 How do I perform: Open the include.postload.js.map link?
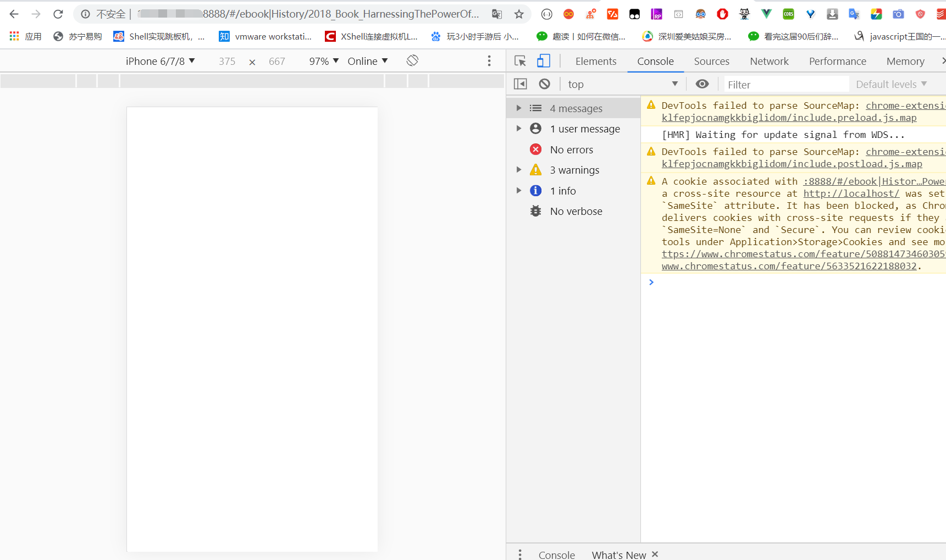(792, 164)
